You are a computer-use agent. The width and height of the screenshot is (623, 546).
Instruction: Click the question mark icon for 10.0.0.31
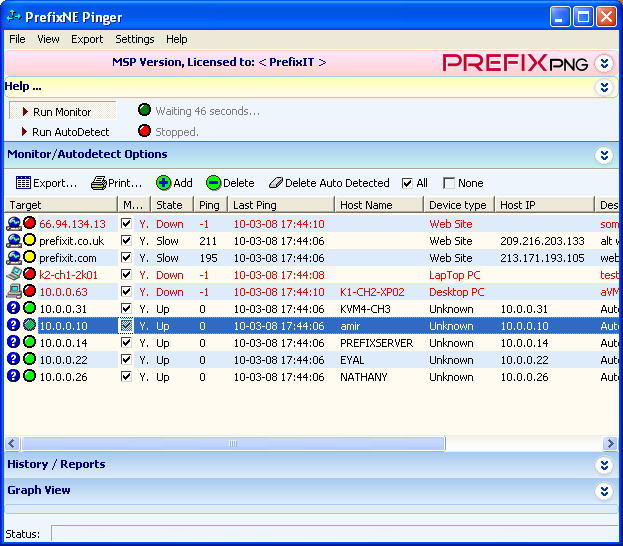coord(14,308)
